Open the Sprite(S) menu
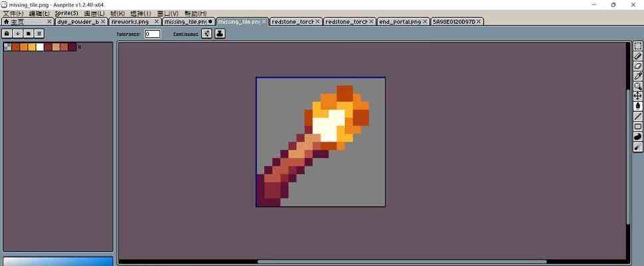 pyautogui.click(x=66, y=13)
